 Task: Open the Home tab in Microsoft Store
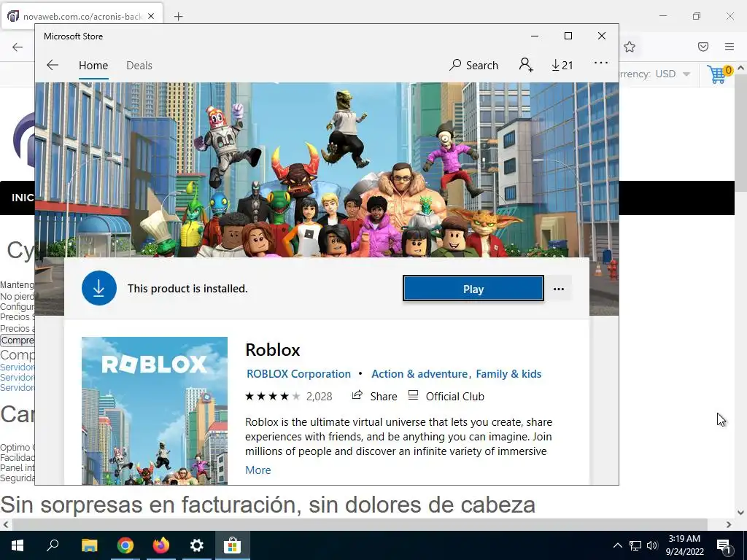tap(93, 65)
